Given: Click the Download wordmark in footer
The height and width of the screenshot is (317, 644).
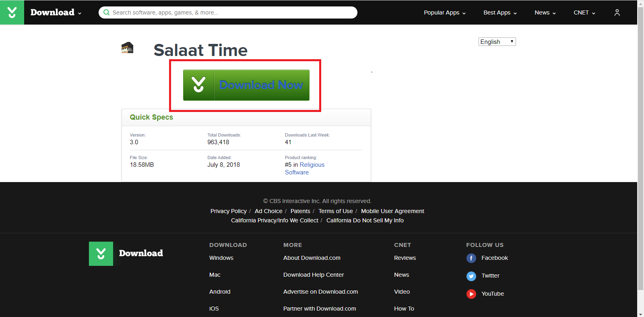Looking at the screenshot, I should click(141, 253).
